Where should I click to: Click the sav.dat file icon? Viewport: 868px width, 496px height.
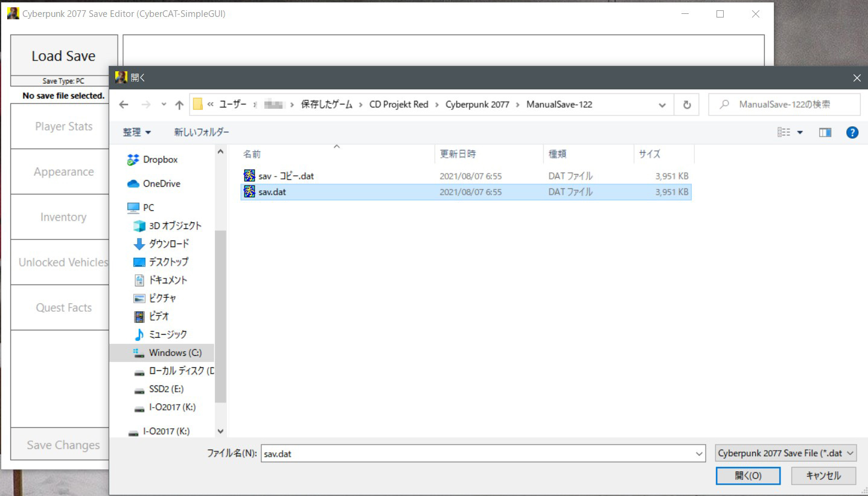pos(249,192)
